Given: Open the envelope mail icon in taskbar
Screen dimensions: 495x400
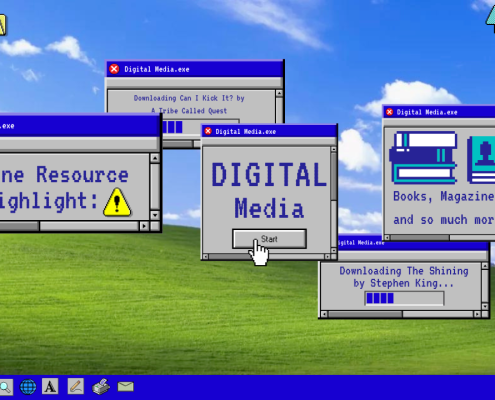Looking at the screenshot, I should (126, 386).
